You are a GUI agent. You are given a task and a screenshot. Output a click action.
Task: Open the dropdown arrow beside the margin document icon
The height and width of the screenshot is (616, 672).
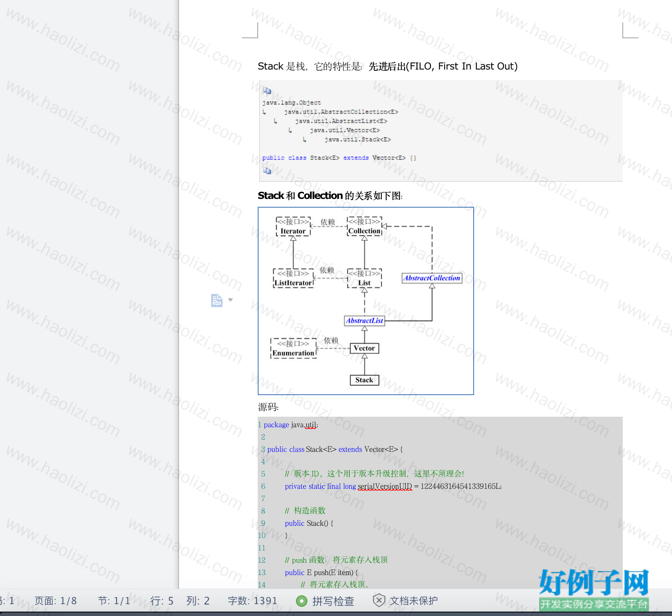tap(230, 300)
